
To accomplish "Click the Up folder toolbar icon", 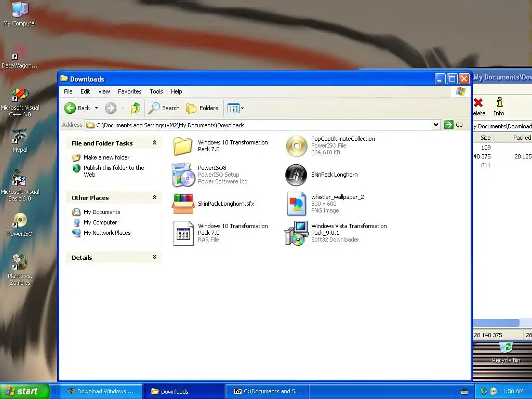I will click(136, 108).
